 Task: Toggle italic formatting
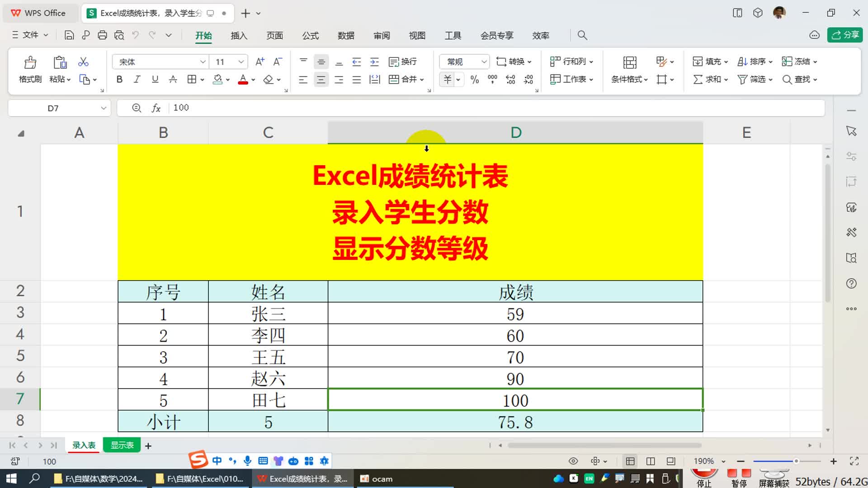coord(137,80)
